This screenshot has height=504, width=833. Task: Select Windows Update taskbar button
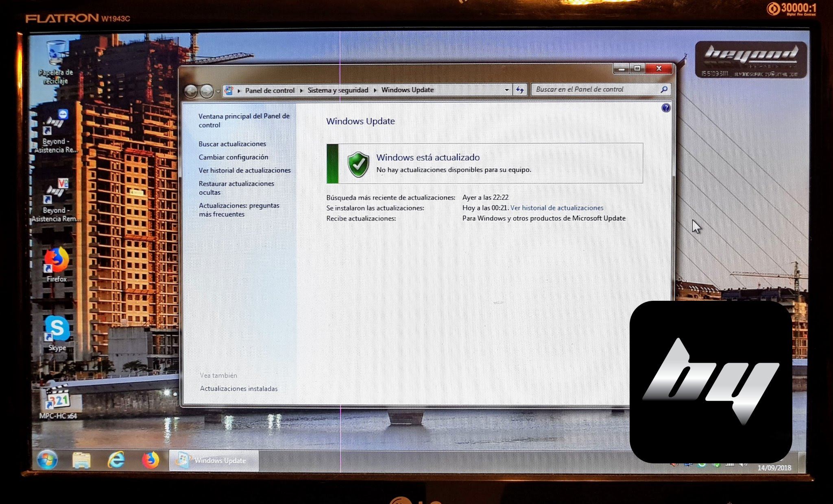pyautogui.click(x=214, y=460)
